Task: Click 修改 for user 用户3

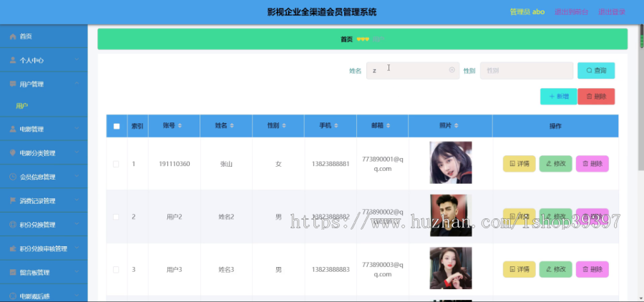Action: coord(556,270)
